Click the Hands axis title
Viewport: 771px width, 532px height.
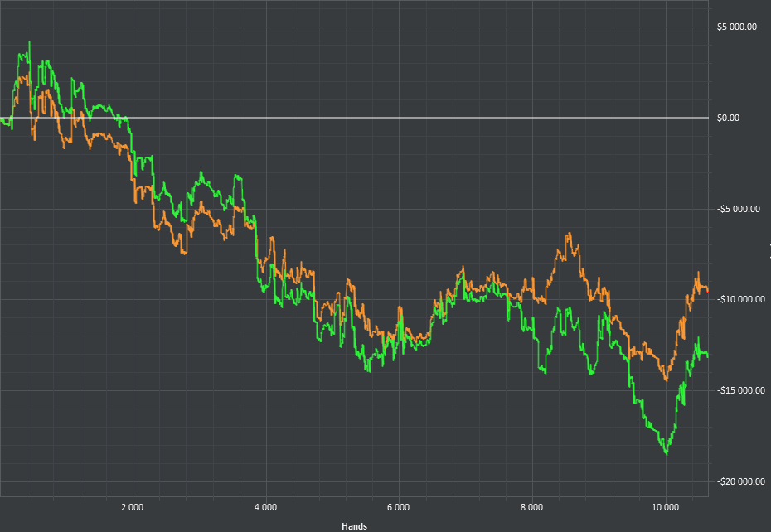(354, 526)
